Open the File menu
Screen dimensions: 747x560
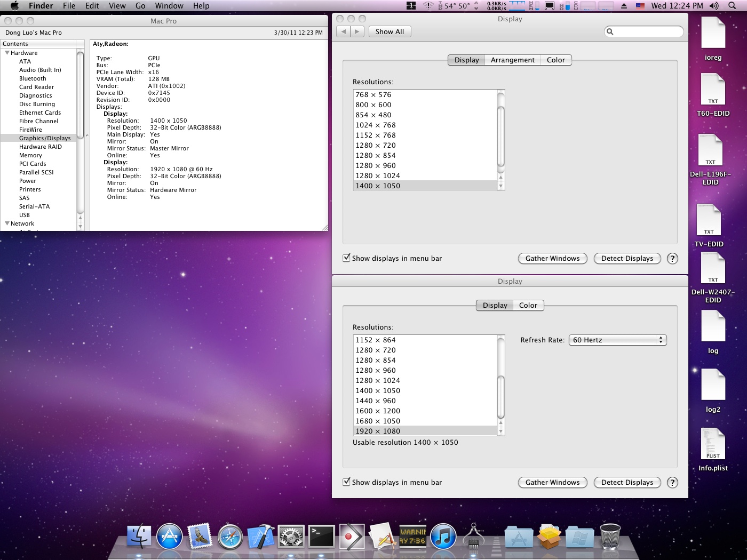tap(69, 6)
